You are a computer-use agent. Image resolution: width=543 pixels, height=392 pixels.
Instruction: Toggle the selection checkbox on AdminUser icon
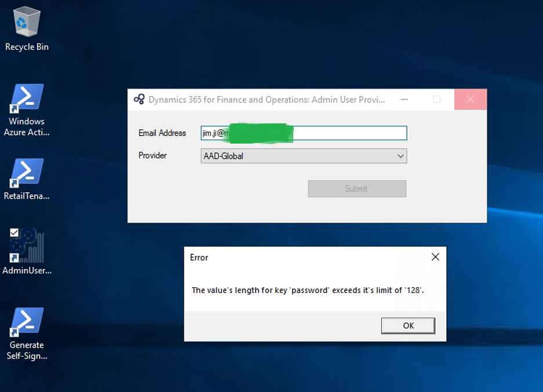coord(14,233)
